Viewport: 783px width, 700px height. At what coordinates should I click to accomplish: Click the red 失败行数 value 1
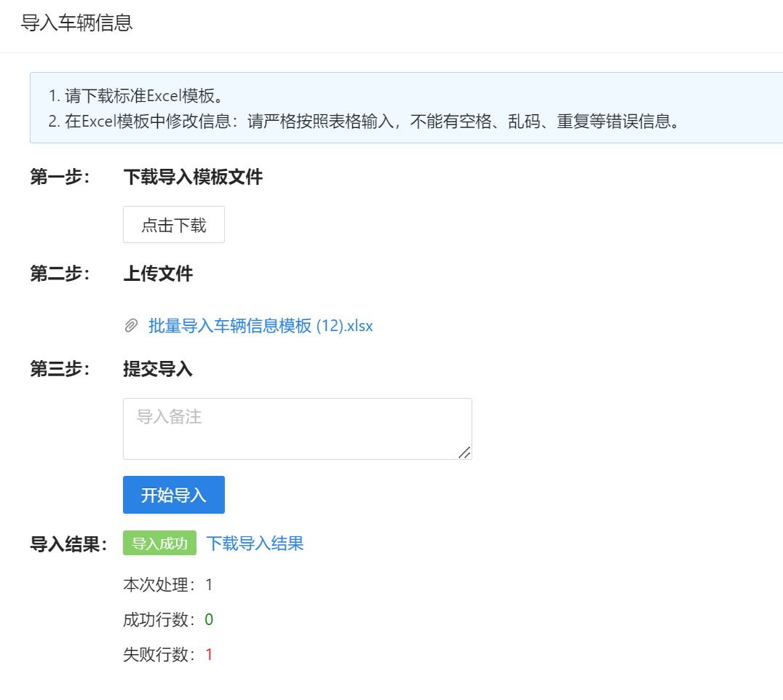[x=209, y=655]
